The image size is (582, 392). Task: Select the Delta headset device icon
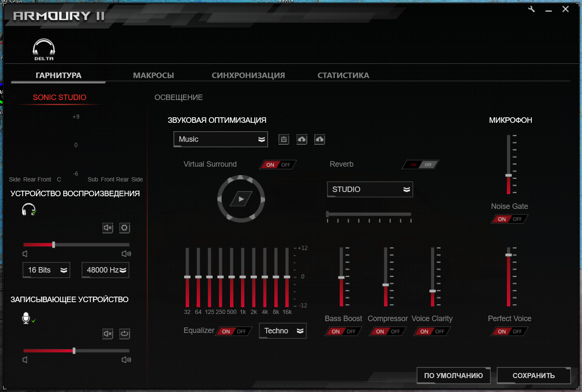[44, 50]
